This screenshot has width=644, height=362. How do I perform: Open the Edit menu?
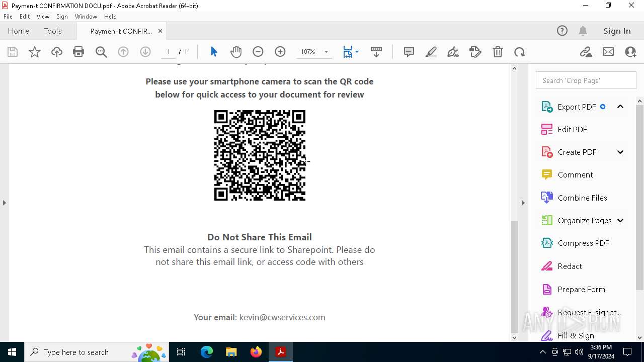(x=25, y=17)
